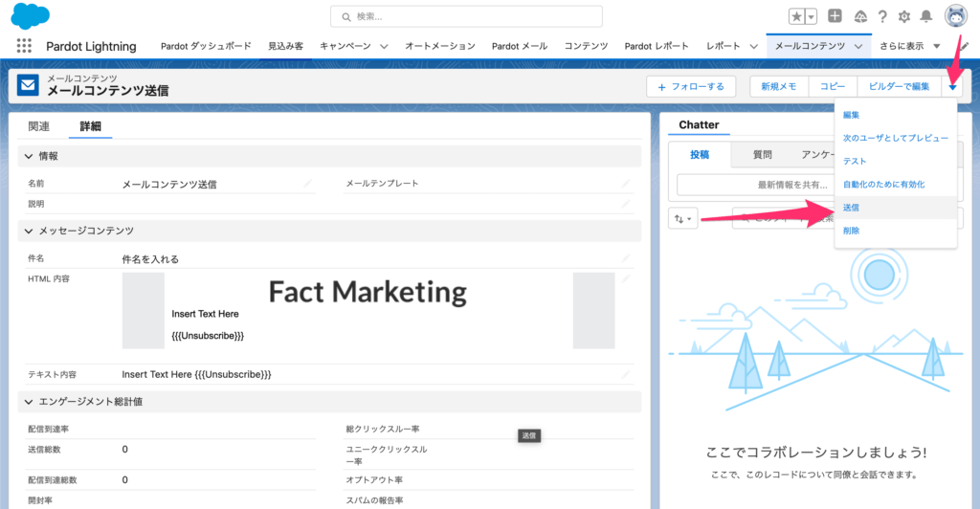The image size is (980, 509).
Task: Edit the HTML 内容 field pencil icon
Action: point(626,279)
